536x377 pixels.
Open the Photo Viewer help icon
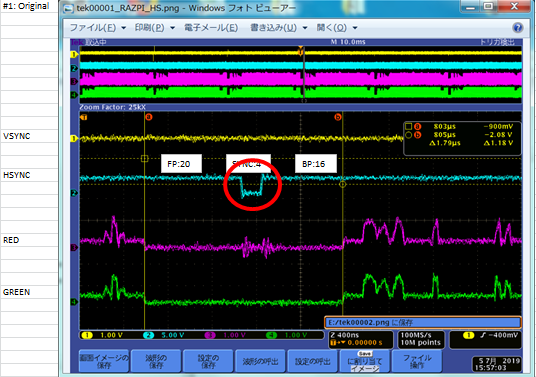(518, 28)
